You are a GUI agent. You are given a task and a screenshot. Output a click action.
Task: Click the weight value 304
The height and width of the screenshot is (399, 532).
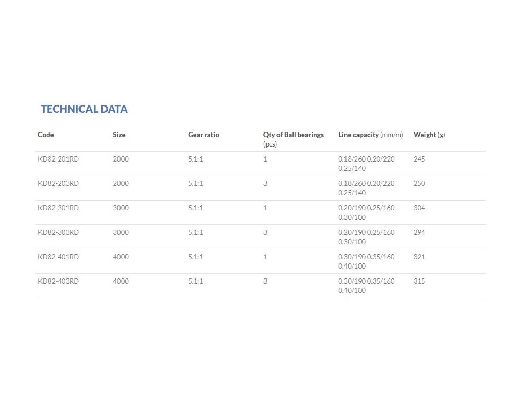419,208
